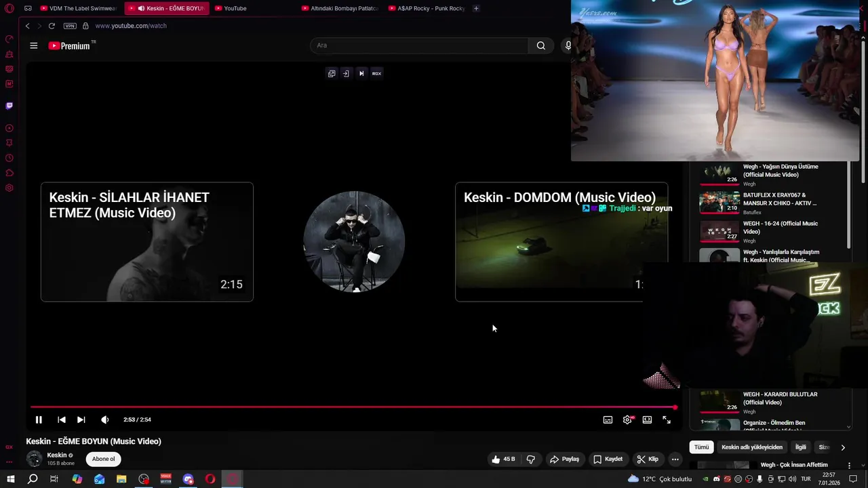Switch TUR keyboard language indicator
This screenshot has width=868, height=488.
(x=806, y=479)
